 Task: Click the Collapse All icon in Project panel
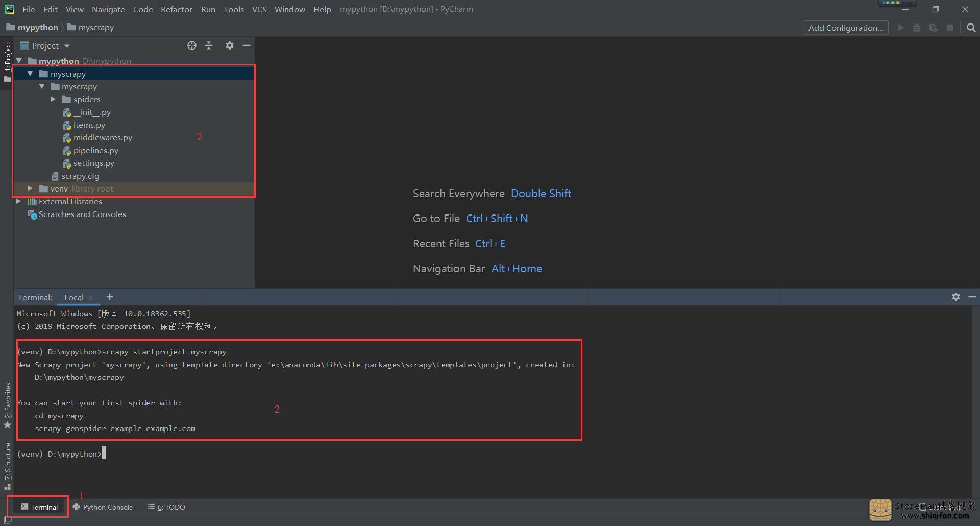click(x=209, y=45)
